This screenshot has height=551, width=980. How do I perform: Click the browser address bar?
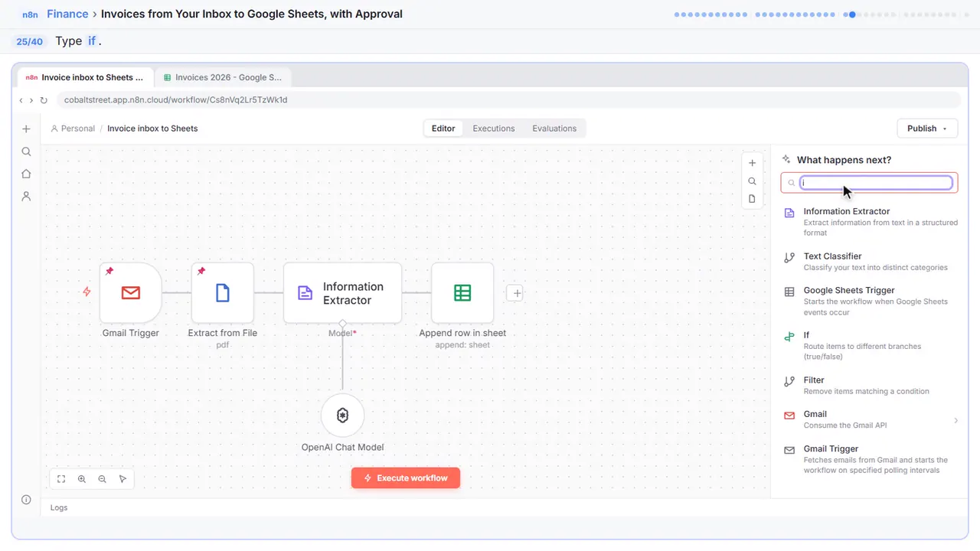pyautogui.click(x=508, y=99)
